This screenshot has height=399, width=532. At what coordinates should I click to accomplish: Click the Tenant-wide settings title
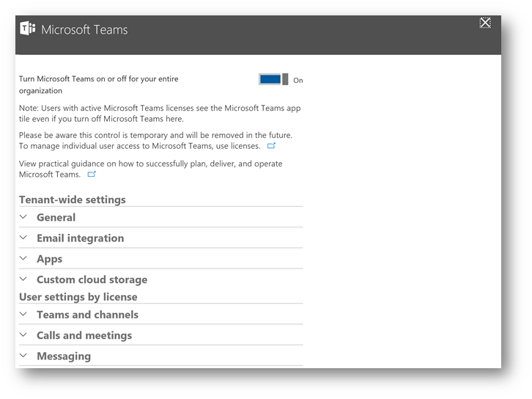tap(73, 199)
